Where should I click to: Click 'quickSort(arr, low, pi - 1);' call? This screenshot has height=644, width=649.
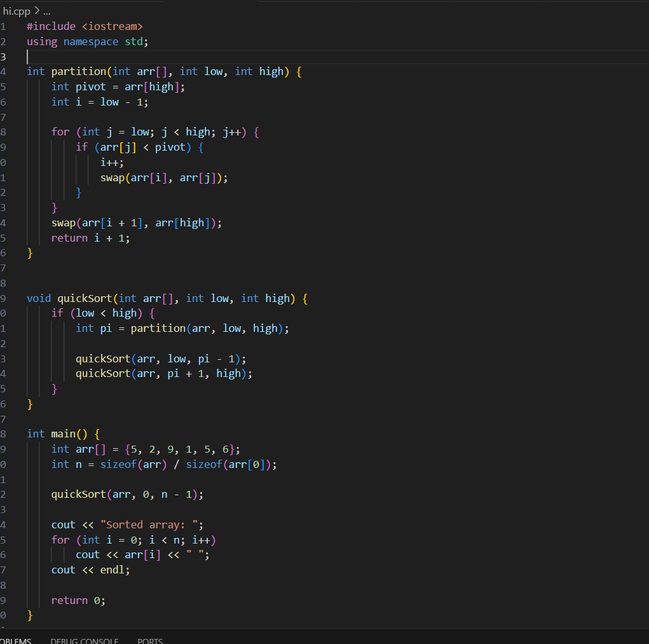pos(161,359)
